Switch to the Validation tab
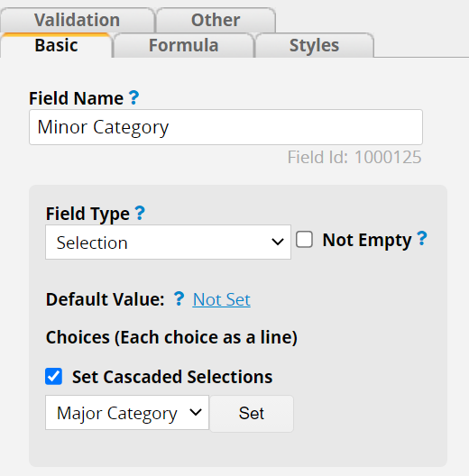469x476 pixels. tap(78, 20)
